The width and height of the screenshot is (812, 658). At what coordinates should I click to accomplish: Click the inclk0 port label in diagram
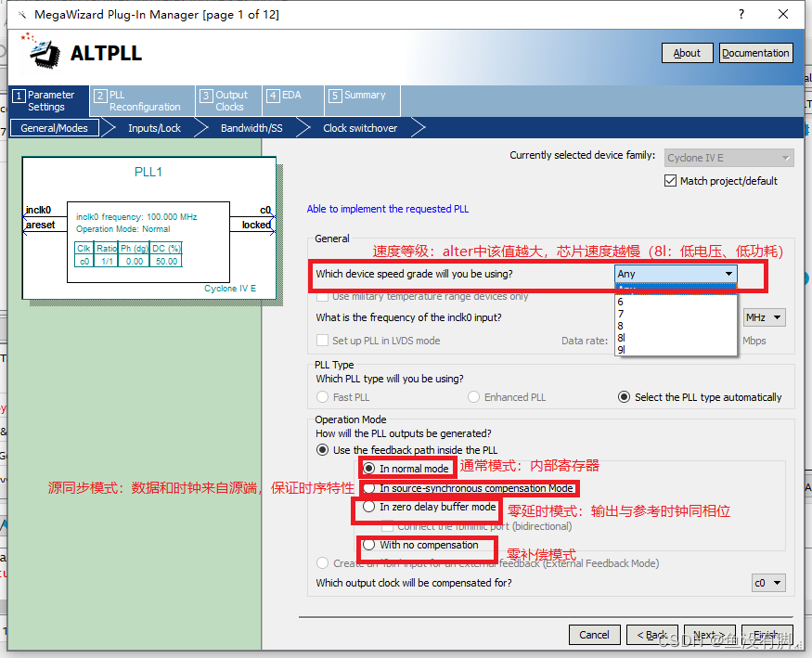38,210
